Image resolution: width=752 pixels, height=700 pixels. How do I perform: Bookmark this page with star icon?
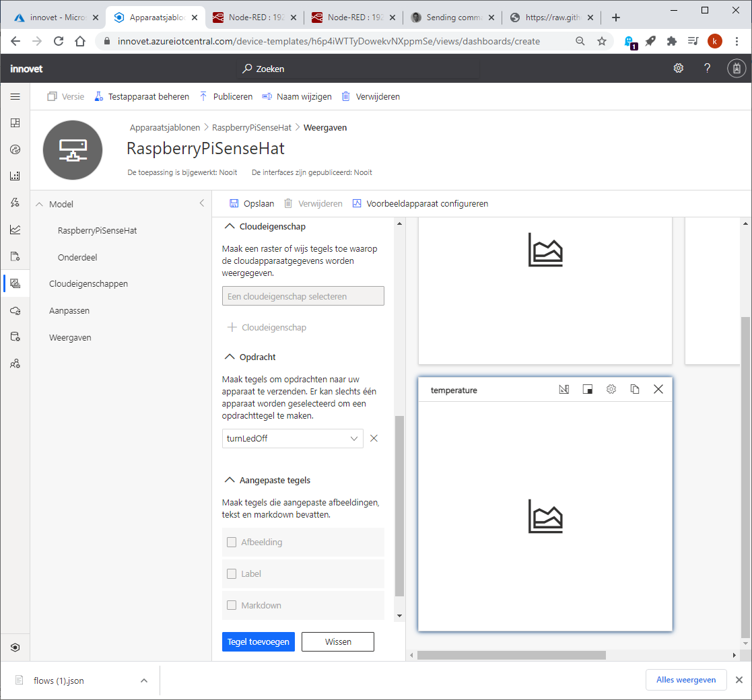pos(601,41)
